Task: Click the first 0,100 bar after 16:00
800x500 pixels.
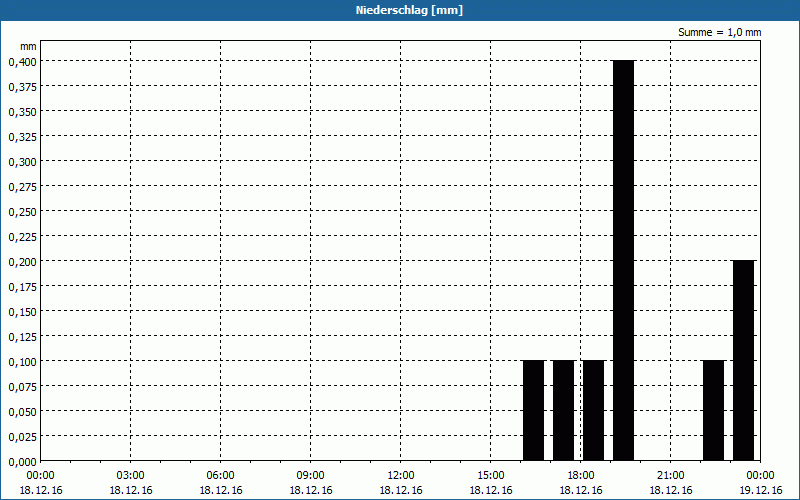Action: (534, 410)
